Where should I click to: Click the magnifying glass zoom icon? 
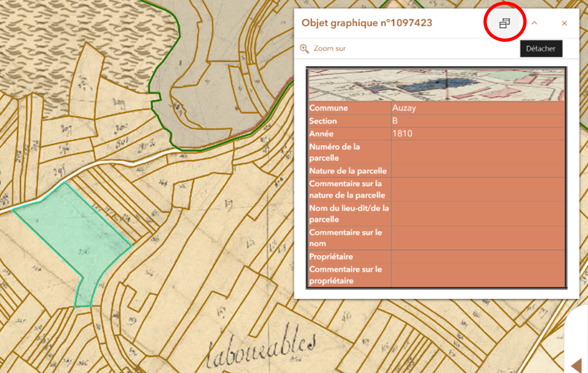point(304,48)
